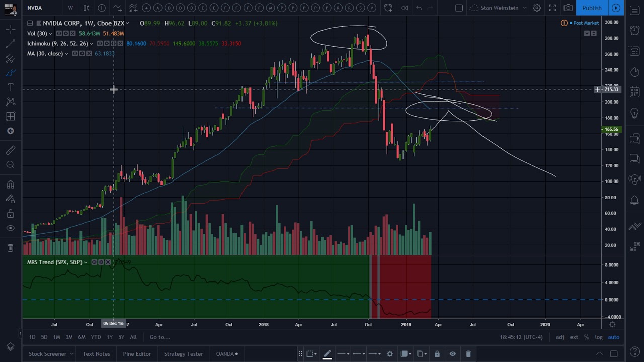Open the alerts panel in right sidebar
Viewport: 644px width, 362px height.
click(x=634, y=30)
